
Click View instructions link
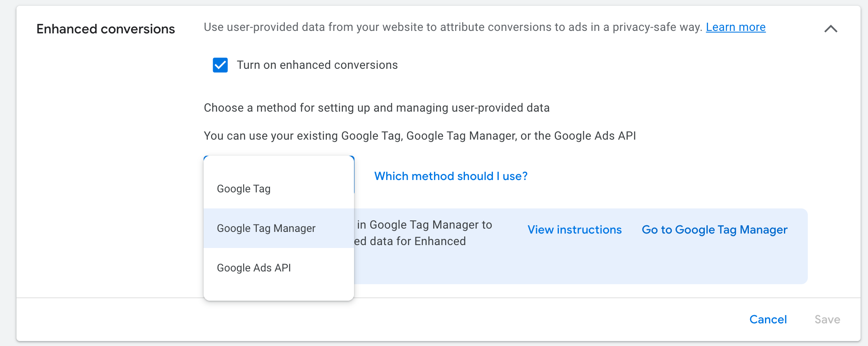tap(575, 230)
